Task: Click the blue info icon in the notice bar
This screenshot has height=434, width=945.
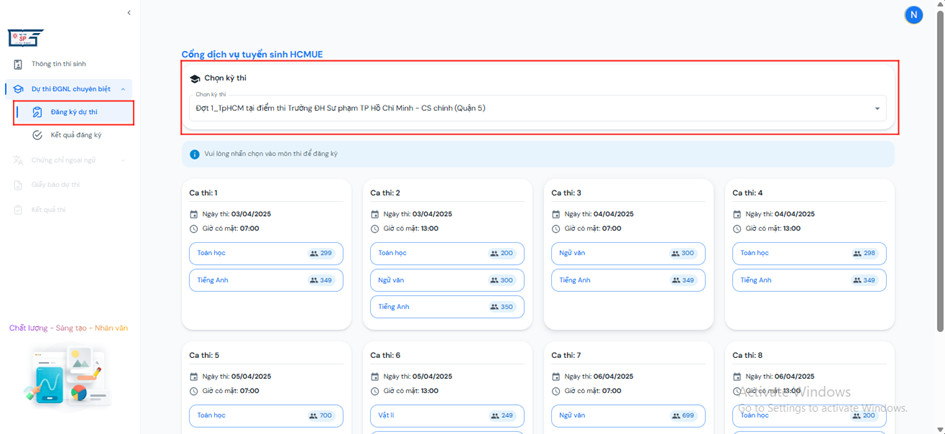Action: point(194,154)
